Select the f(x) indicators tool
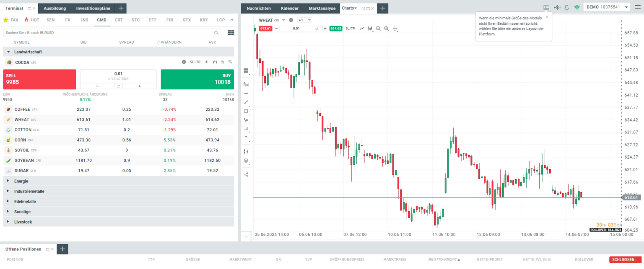644x269 pixels. [x=246, y=84]
